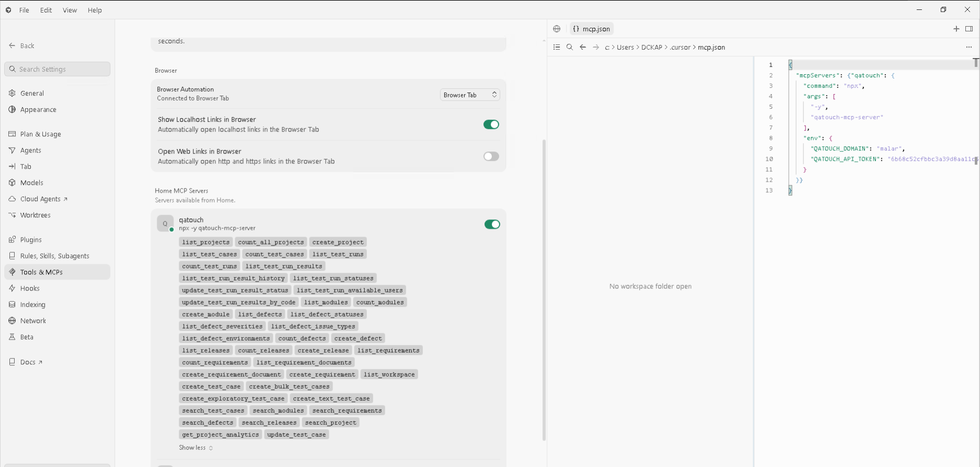Viewport: 980px width, 467px height.
Task: Select the Models settings page
Action: click(x=57, y=182)
